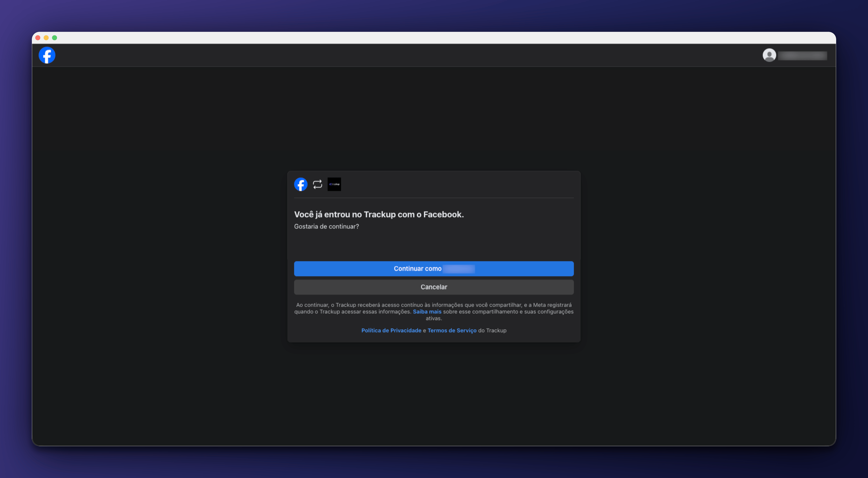Minimize the window with the yellow button
This screenshot has height=478, width=868.
point(46,38)
